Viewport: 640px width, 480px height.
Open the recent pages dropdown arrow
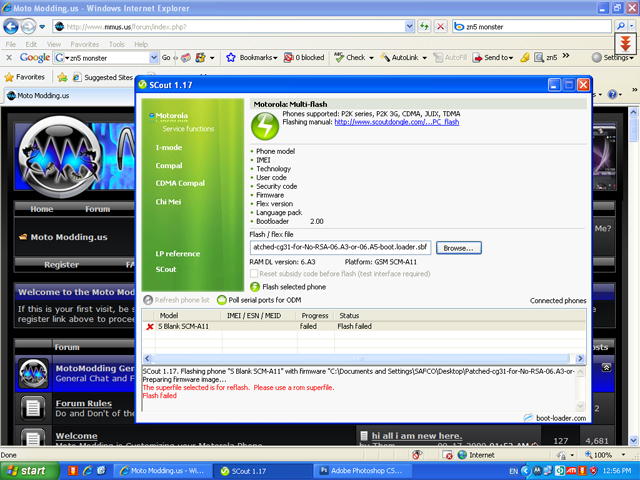42,27
